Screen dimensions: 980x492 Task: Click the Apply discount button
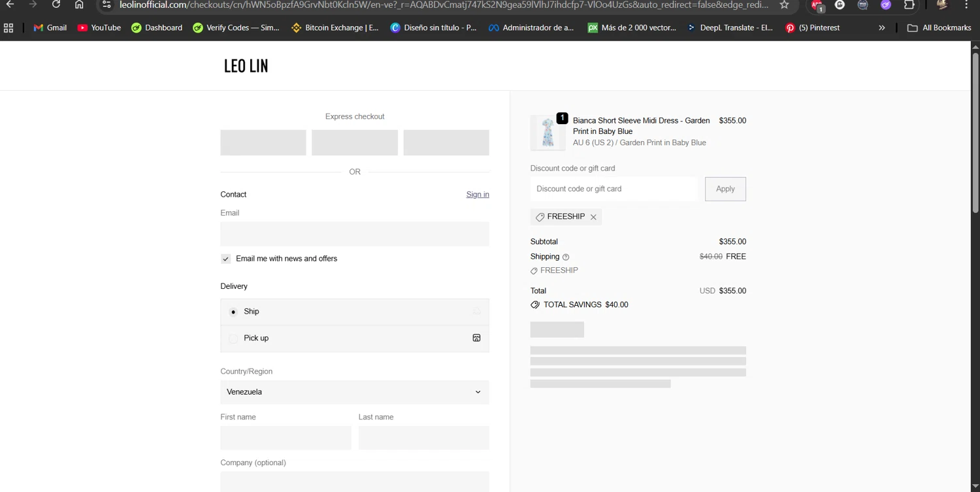(x=725, y=189)
